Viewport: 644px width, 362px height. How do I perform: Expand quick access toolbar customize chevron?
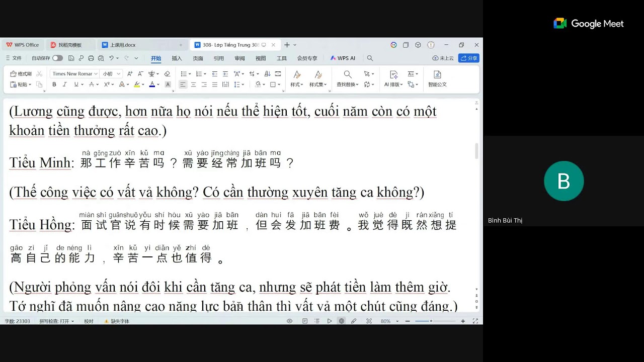[x=136, y=58]
